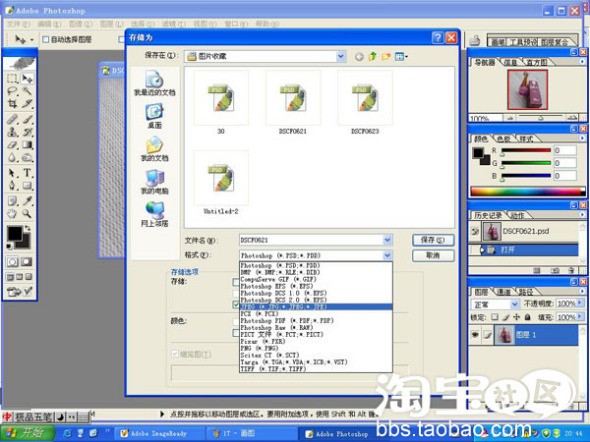Expand the 保存在 folder location dropdown

(341, 56)
